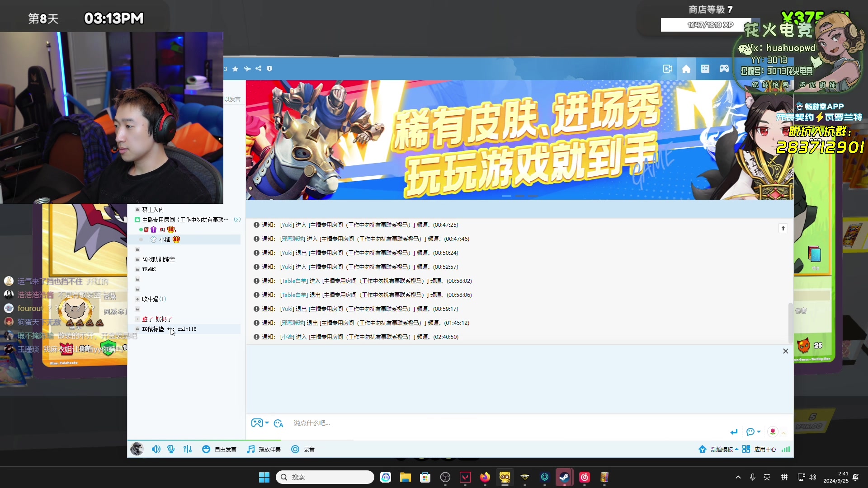
Task: Jump to top of notification list arrow
Action: 783,228
